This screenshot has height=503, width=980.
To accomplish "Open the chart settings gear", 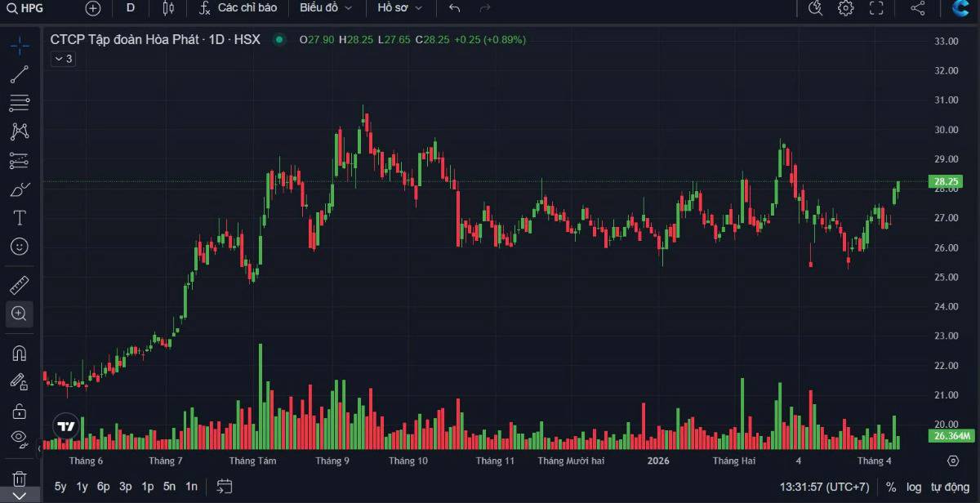I will (x=845, y=8).
